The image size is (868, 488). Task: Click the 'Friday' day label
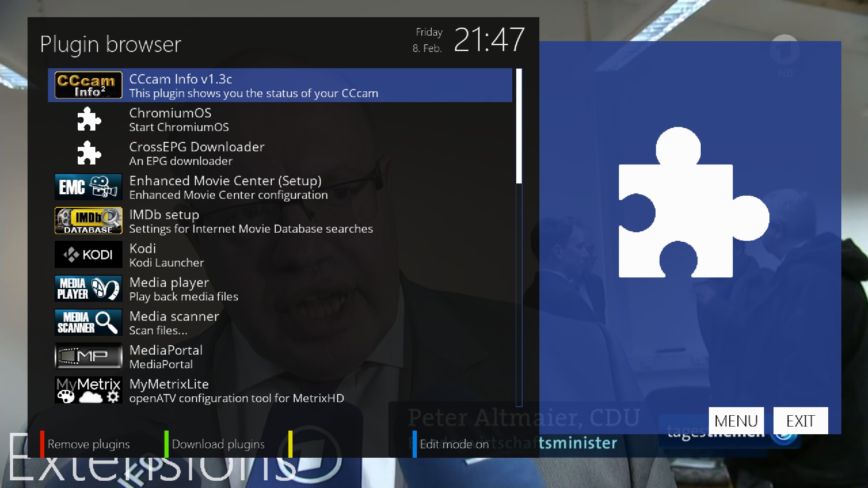[x=429, y=33]
